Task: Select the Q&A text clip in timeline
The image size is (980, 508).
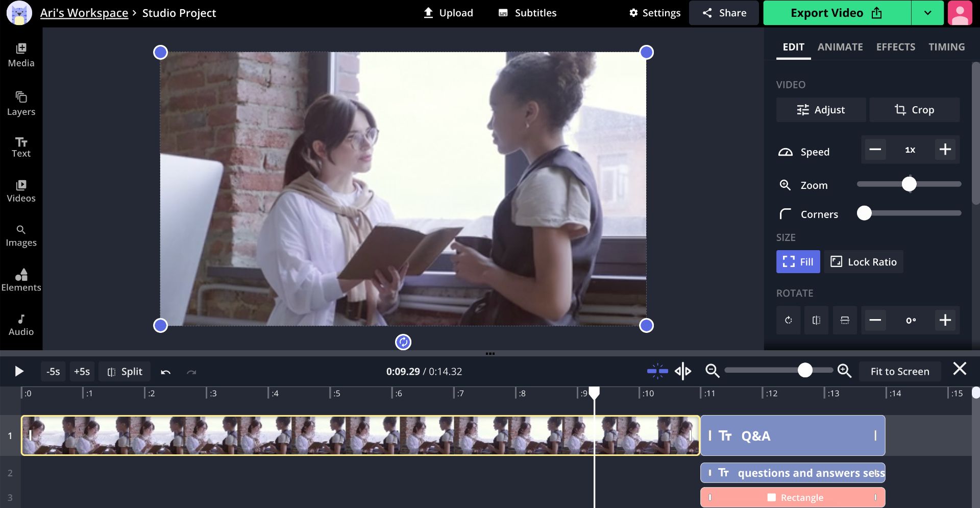Action: (x=792, y=436)
